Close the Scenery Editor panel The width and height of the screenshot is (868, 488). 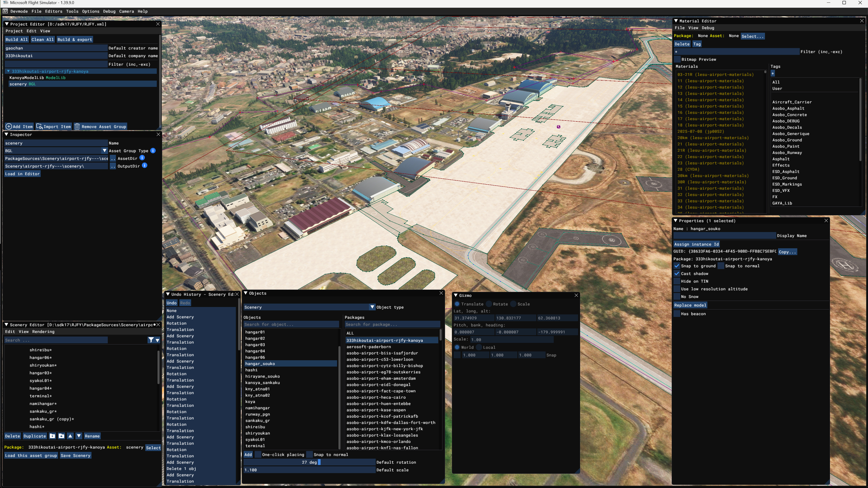pos(158,325)
